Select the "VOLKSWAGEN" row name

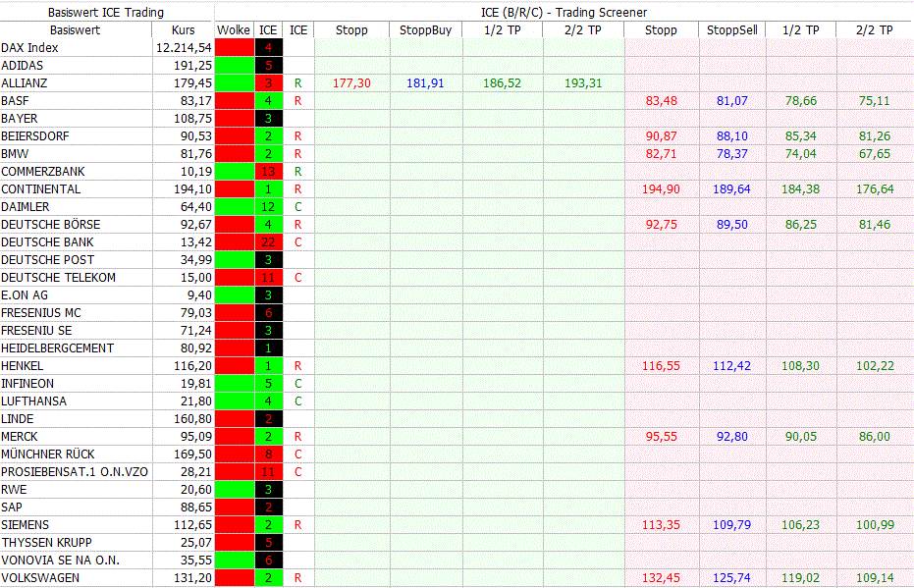(x=40, y=578)
